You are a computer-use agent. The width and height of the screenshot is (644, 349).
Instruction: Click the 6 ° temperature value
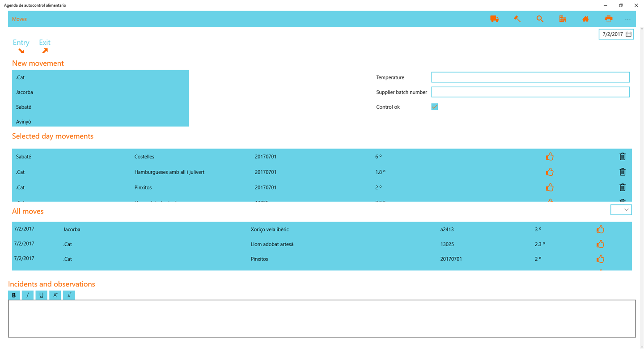[378, 157]
